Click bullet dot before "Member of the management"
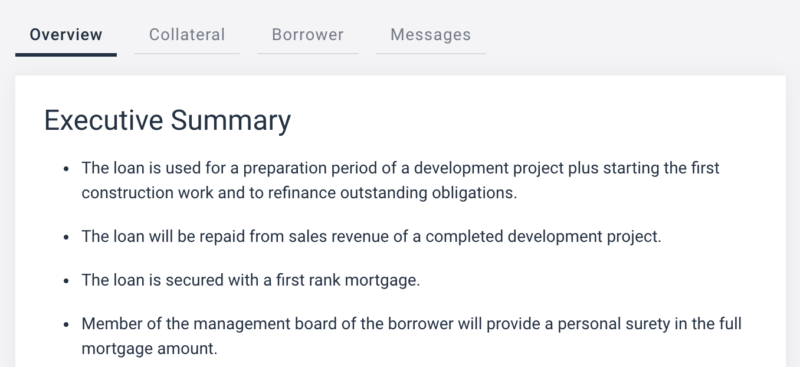 pyautogui.click(x=66, y=325)
